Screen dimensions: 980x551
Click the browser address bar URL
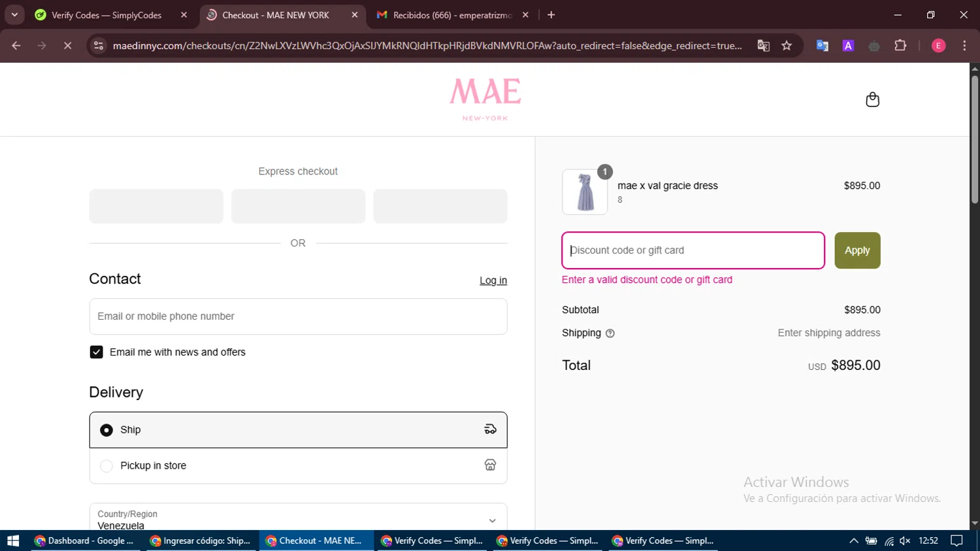pyautogui.click(x=427, y=45)
